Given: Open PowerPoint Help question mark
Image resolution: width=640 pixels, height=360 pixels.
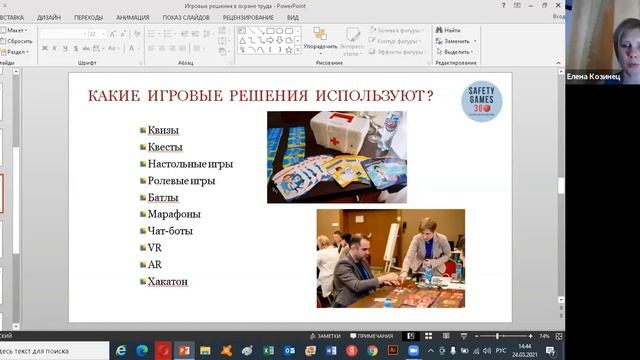Looking at the screenshot, I should (x=504, y=5).
